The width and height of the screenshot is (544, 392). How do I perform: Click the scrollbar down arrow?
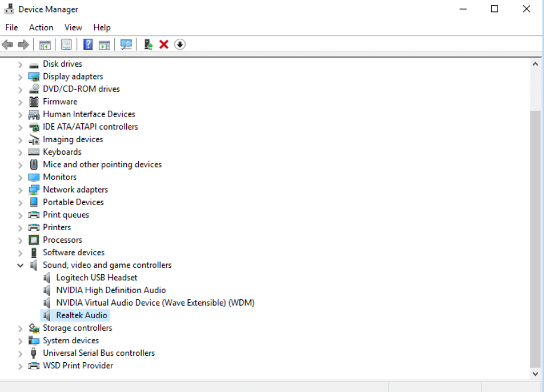tap(535, 374)
